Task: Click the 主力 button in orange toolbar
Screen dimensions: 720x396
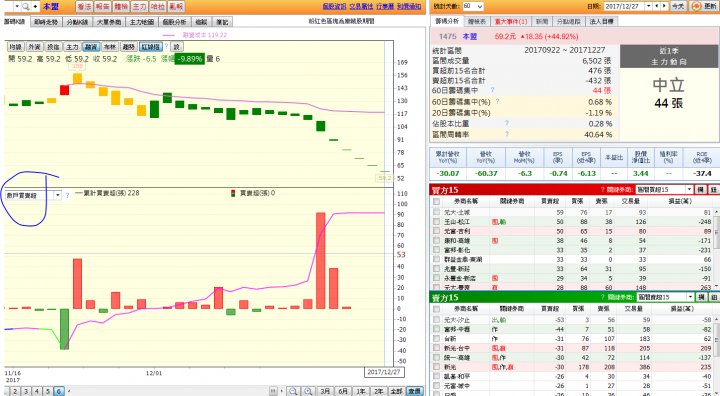Action: [x=139, y=6]
